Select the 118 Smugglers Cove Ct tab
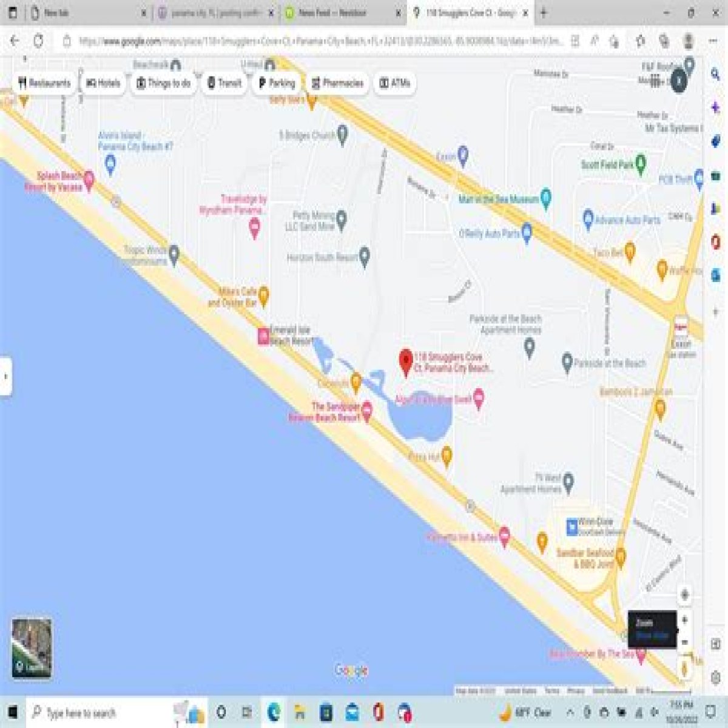The width and height of the screenshot is (728, 728). (x=471, y=13)
